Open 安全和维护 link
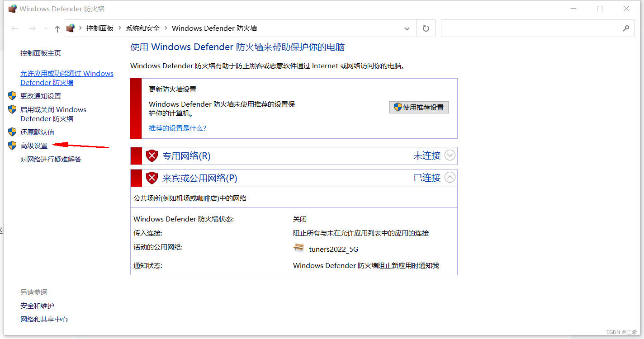 click(37, 306)
